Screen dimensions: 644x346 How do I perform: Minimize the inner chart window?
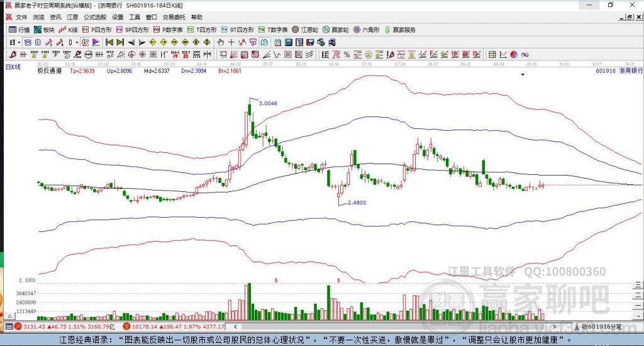tap(622, 17)
